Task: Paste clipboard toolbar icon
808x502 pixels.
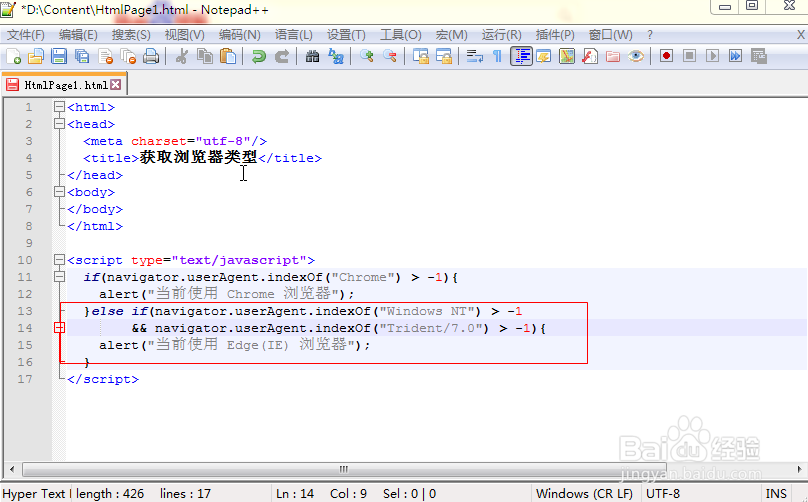Action: point(228,56)
